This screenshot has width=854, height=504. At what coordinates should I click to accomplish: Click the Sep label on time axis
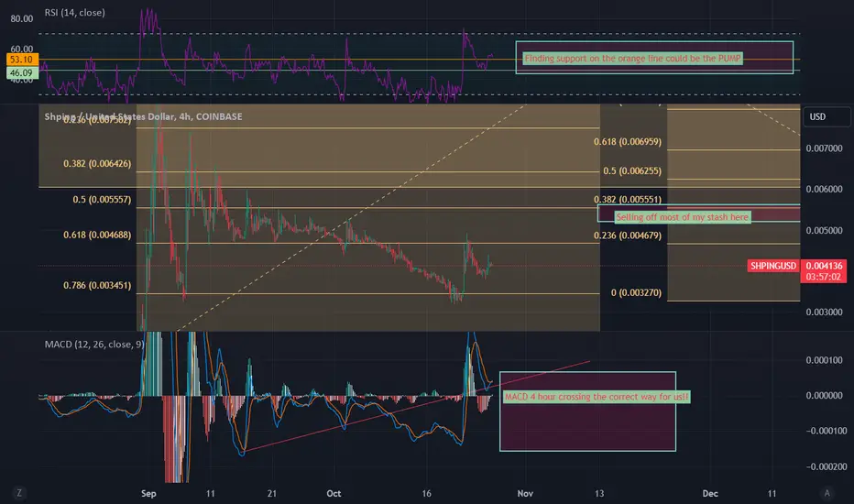148,493
